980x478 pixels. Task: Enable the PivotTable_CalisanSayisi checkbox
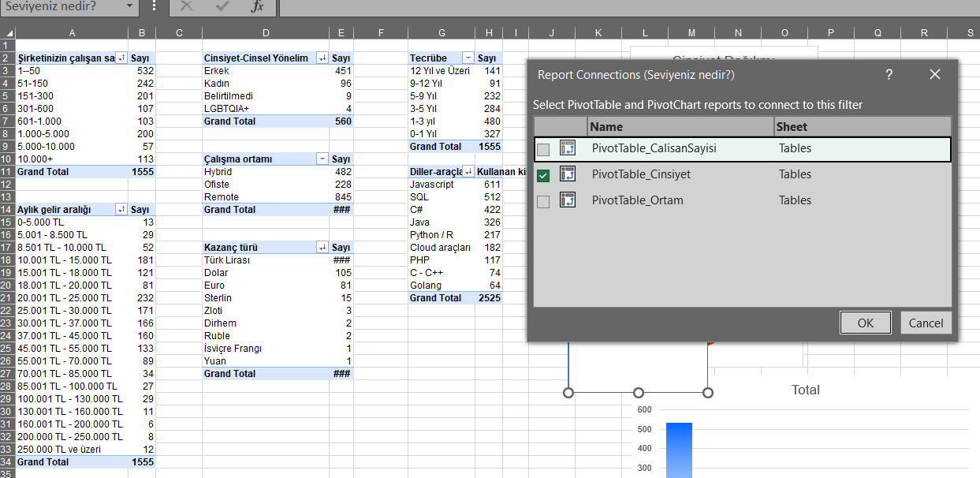point(542,148)
